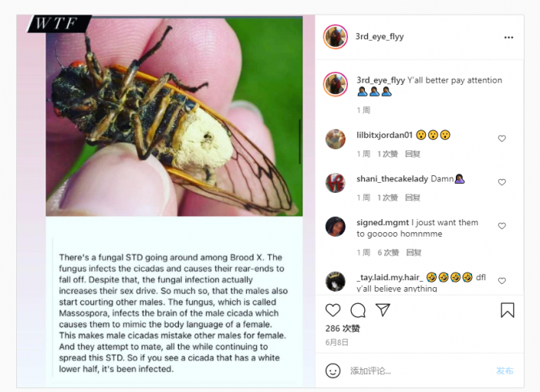Viewport: 540px width, 392px height.
Task: Save the post with bookmark icon
Action: [x=507, y=310]
